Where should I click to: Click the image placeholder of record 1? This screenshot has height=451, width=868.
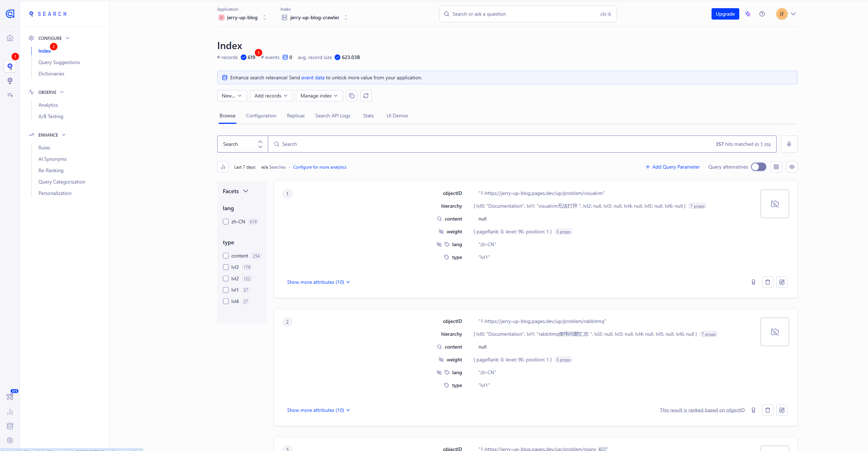775,204
